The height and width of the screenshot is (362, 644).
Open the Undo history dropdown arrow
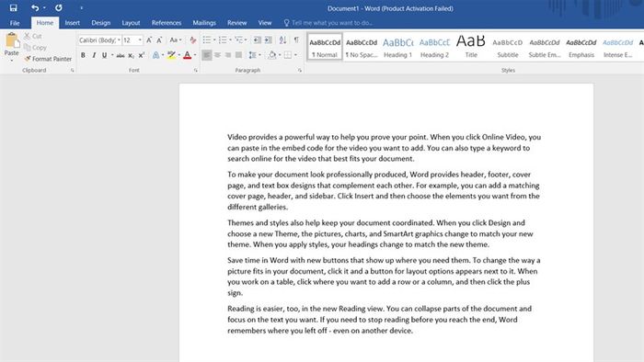pyautogui.click(x=44, y=8)
